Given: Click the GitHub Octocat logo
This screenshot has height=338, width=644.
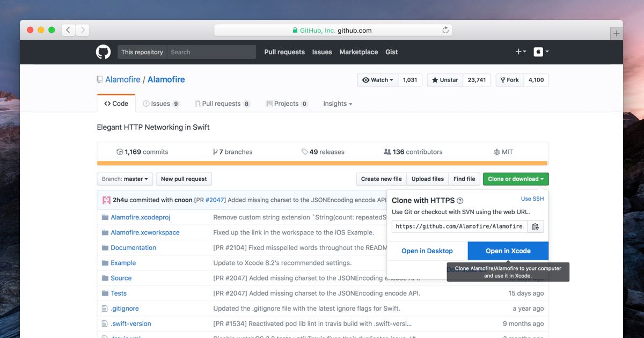Looking at the screenshot, I should 103,52.
